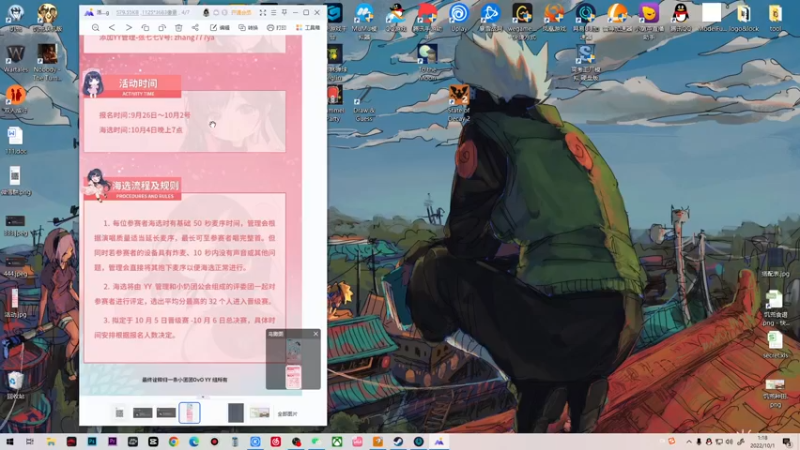This screenshot has height=450, width=800.
Task: Close the navigator mini-map panel
Action: 316,334
